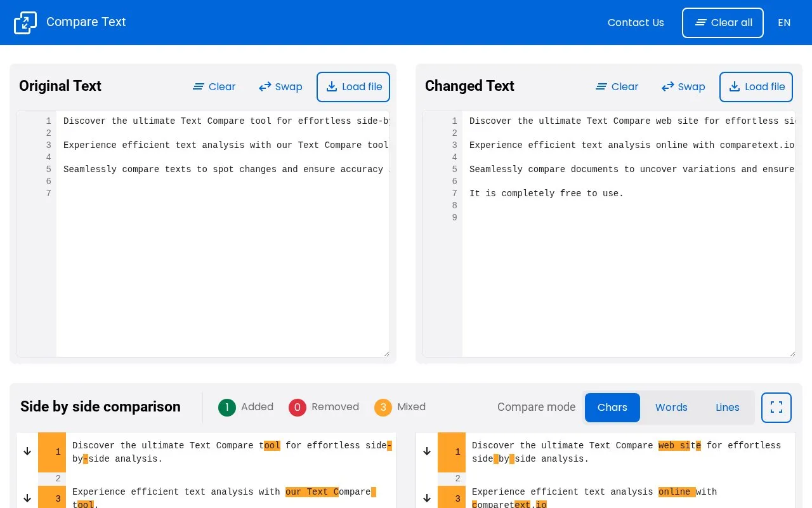Screen dimensions: 812x508
Task: Click the down arrow on right diff line 1
Action: (x=427, y=451)
